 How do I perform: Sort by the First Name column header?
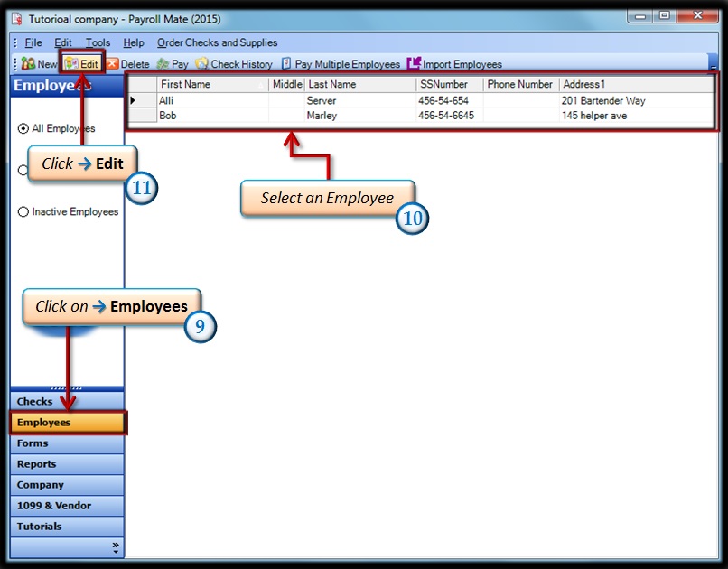coord(212,85)
